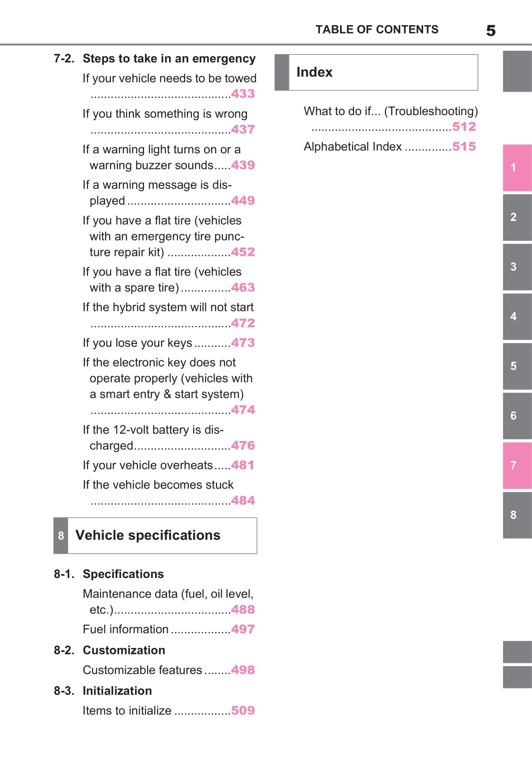Jump to flat tire spare page 463
This screenshot has width=532, height=771.
[x=243, y=287]
